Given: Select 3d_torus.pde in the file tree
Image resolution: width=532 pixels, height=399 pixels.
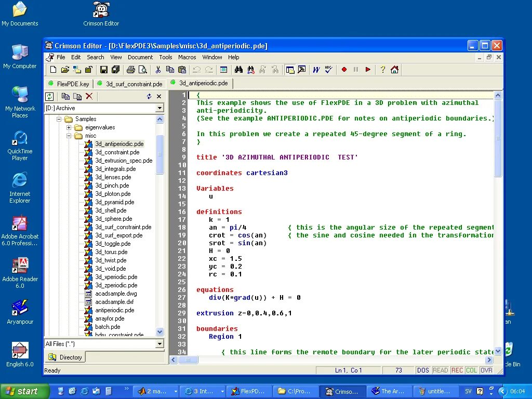Looking at the screenshot, I should click(111, 252).
